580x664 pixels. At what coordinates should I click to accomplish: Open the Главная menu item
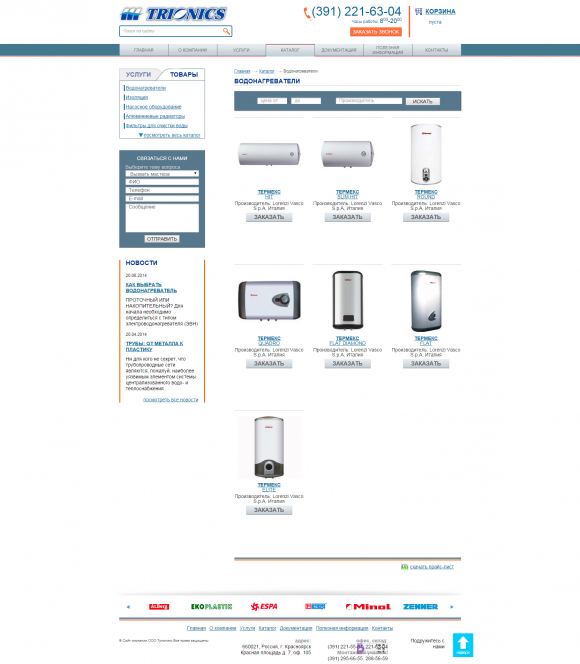click(144, 50)
